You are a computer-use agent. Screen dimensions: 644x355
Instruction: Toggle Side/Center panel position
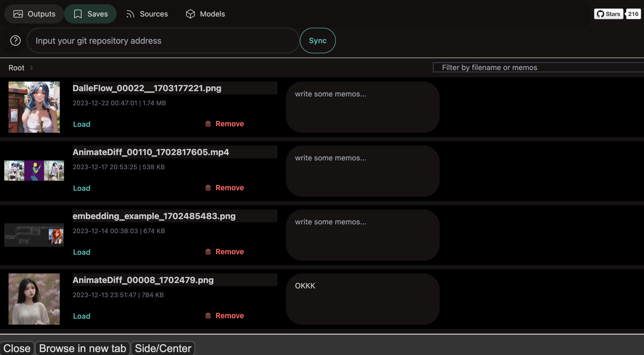(x=163, y=348)
